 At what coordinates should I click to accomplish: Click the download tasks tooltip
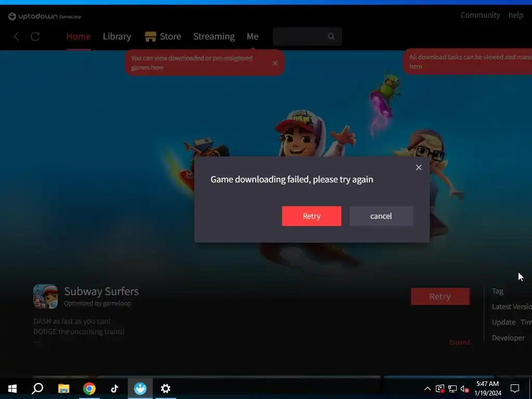coord(468,62)
